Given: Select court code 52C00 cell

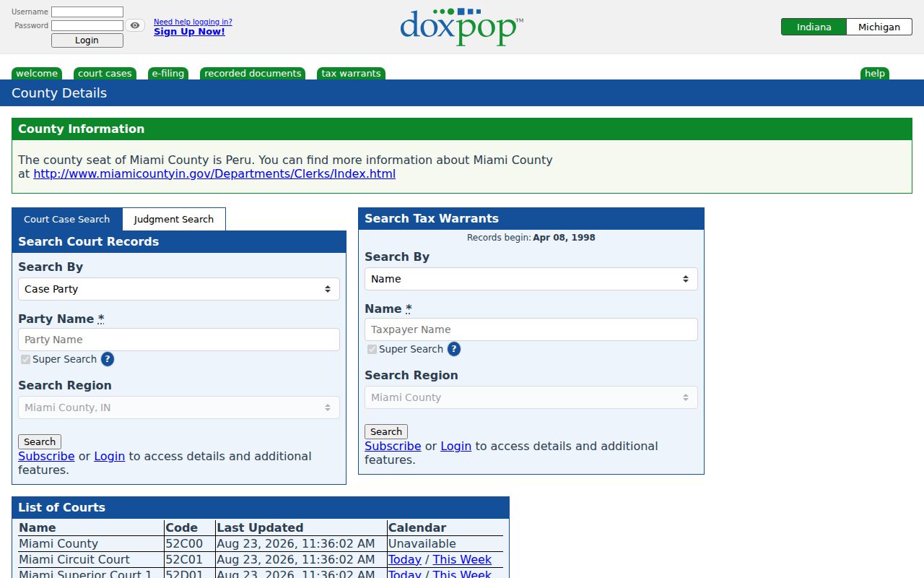Looking at the screenshot, I should (x=190, y=543).
